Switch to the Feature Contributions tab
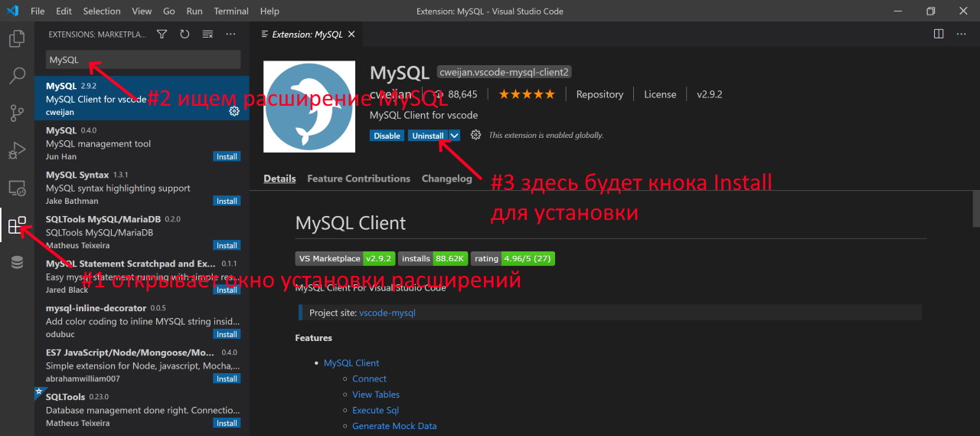Viewport: 980px width, 436px height. tap(358, 179)
